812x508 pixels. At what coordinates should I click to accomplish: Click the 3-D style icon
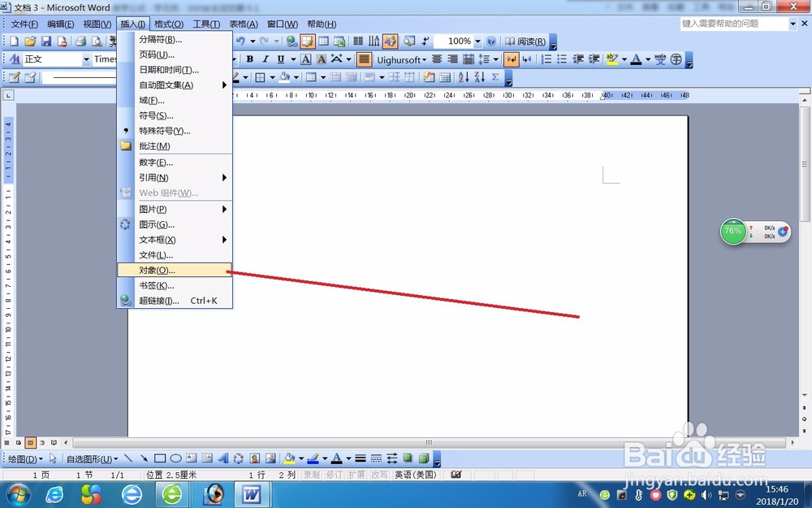(424, 458)
